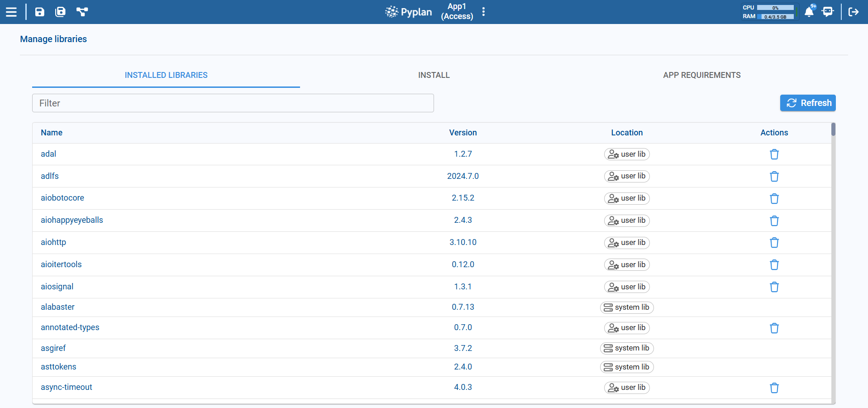Open the hamburger main menu
Viewport: 868px width, 408px height.
pos(11,12)
